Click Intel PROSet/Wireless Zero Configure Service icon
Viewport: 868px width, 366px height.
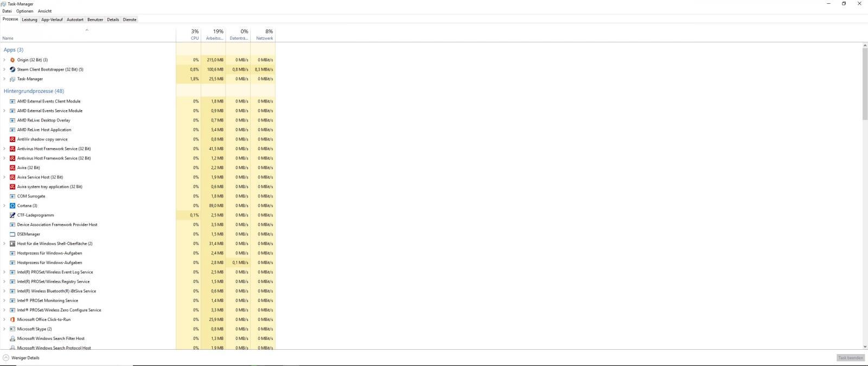12,310
